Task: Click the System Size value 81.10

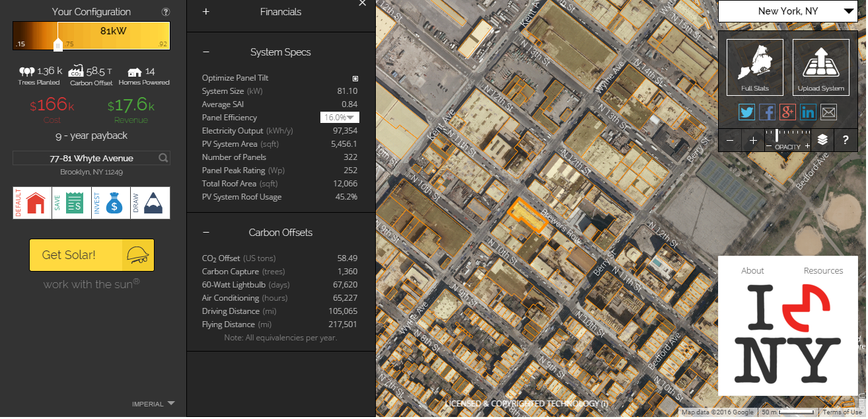Action: pos(347,91)
